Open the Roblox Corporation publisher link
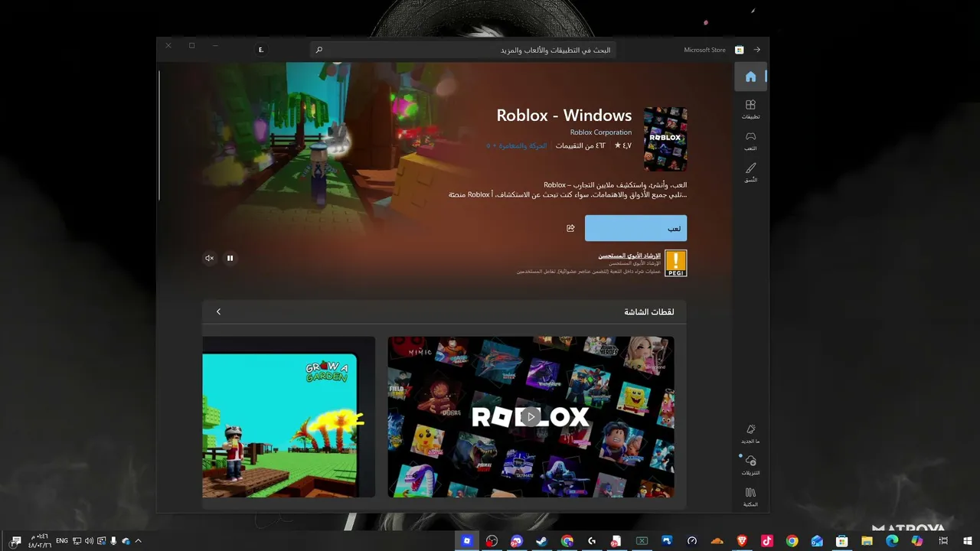The height and width of the screenshot is (551, 980). (601, 132)
